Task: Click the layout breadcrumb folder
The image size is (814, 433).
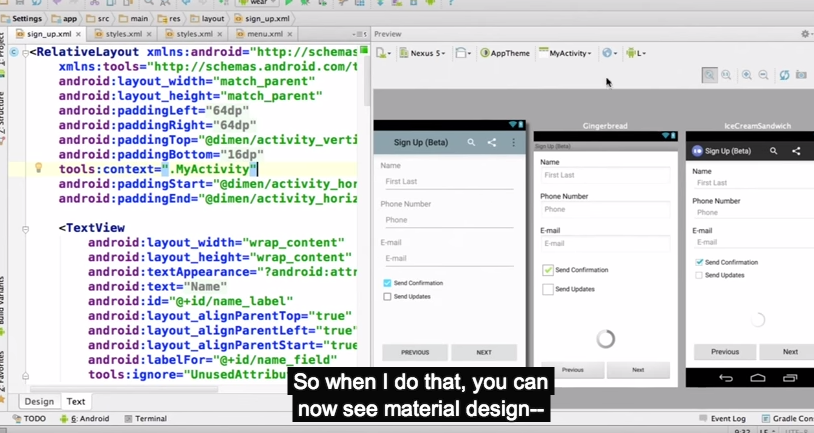Action: 207,19
